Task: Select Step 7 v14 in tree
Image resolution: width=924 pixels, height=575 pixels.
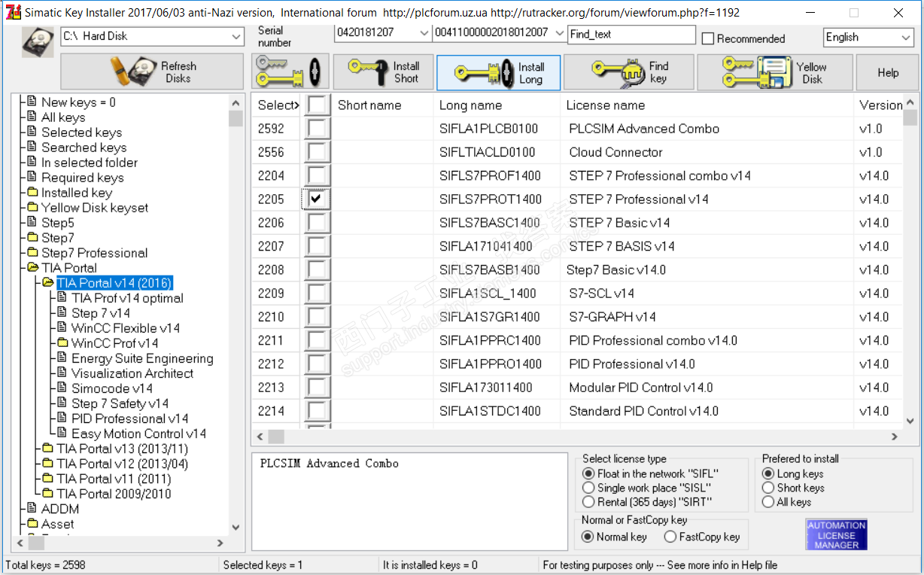Action: coord(101,313)
